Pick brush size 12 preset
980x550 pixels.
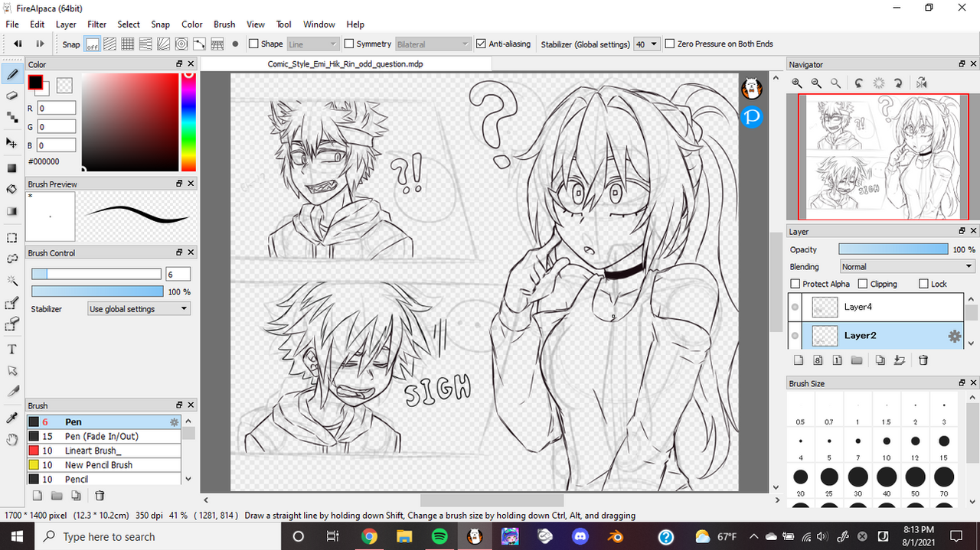tap(915, 441)
